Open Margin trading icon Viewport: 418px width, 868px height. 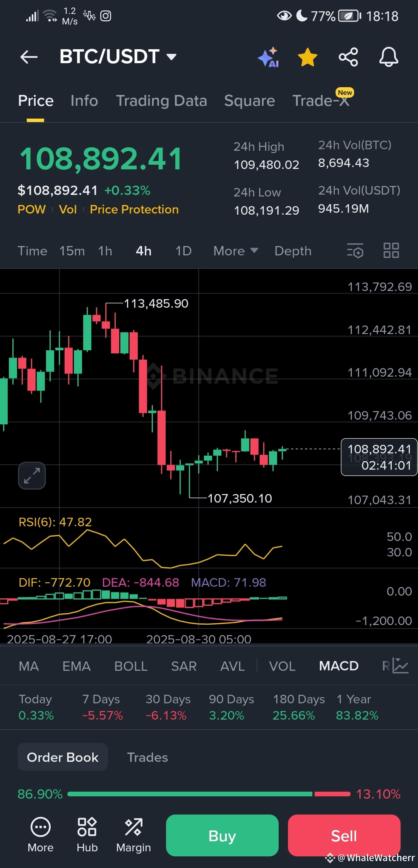(x=134, y=834)
